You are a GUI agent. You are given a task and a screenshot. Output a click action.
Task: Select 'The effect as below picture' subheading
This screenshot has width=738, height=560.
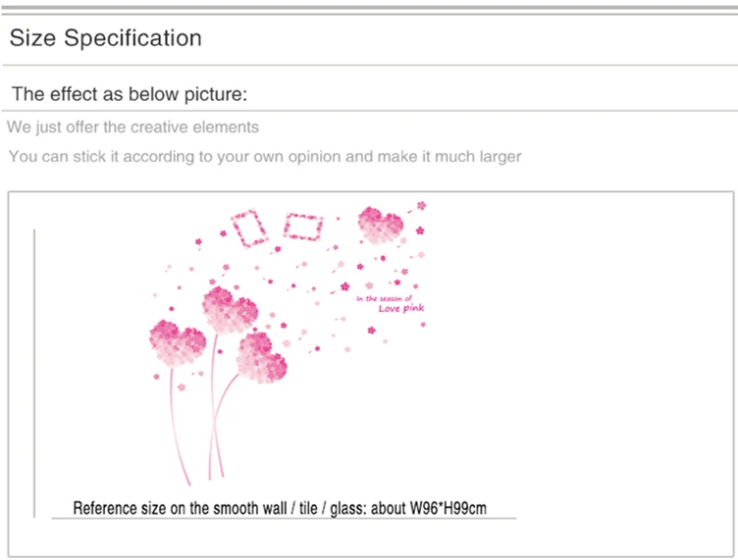coord(129,94)
